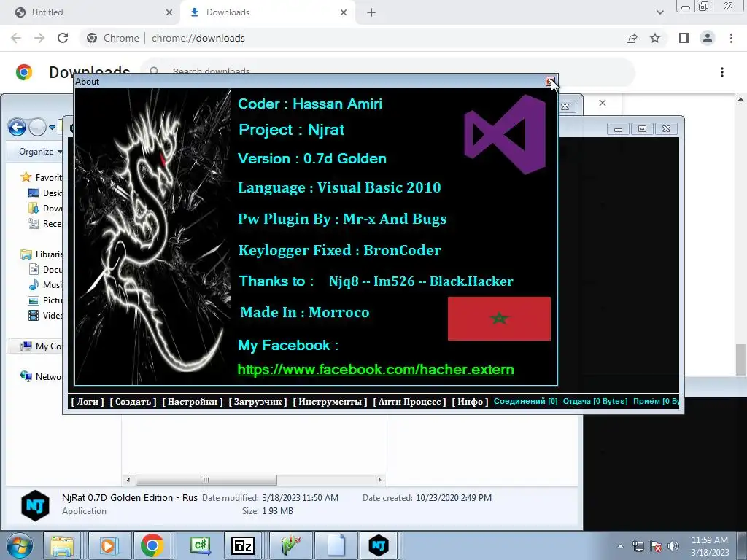The width and height of the screenshot is (747, 560).
Task: Open the [ Настройки ] menu
Action: (193, 402)
